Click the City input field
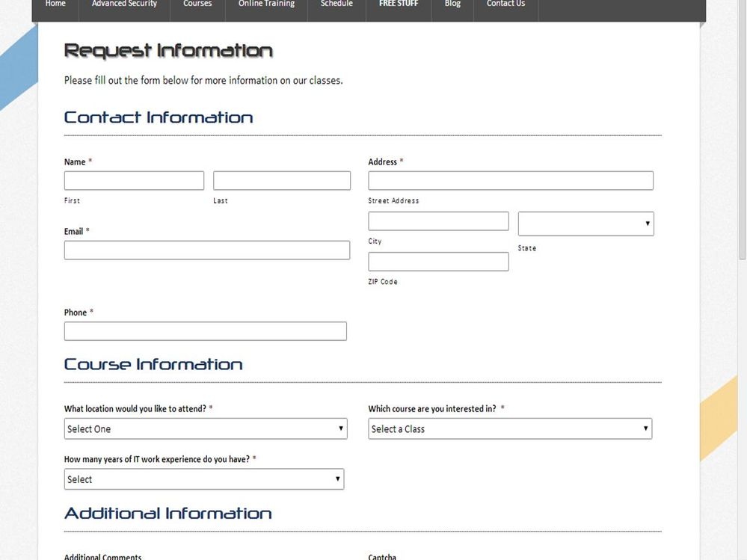The height and width of the screenshot is (560, 747). 438,221
